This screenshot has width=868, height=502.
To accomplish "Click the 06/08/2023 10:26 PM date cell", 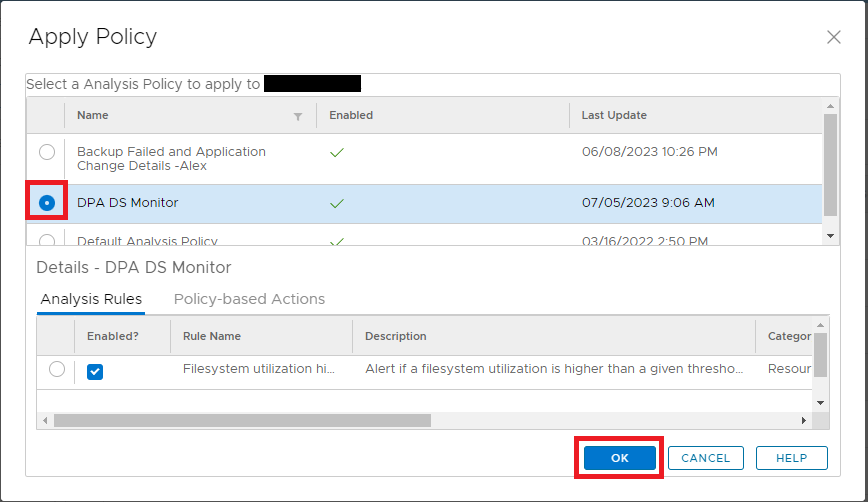I will coord(649,152).
